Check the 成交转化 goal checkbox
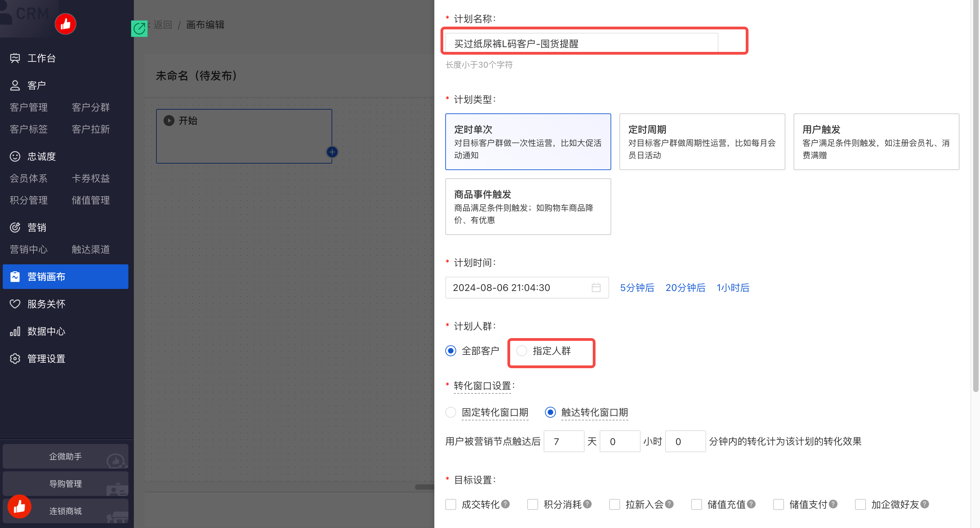 [x=451, y=504]
